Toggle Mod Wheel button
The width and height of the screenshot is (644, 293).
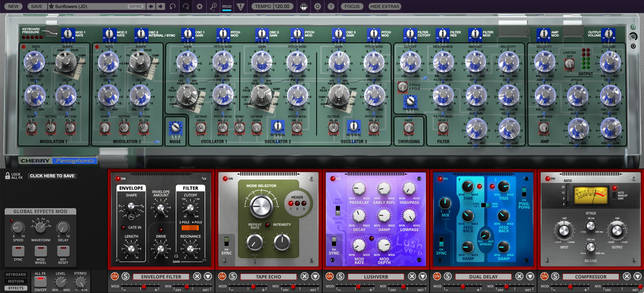(41, 251)
